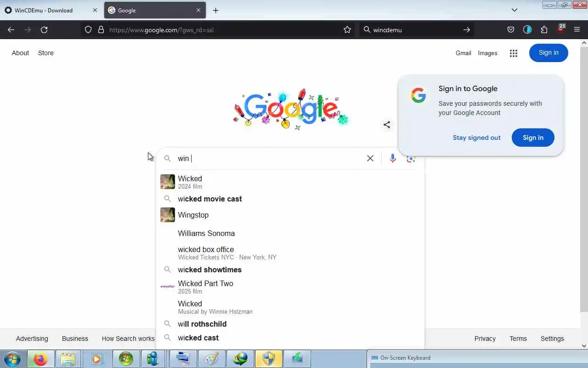Open the yellow shield taskbar icon

pos(269,359)
